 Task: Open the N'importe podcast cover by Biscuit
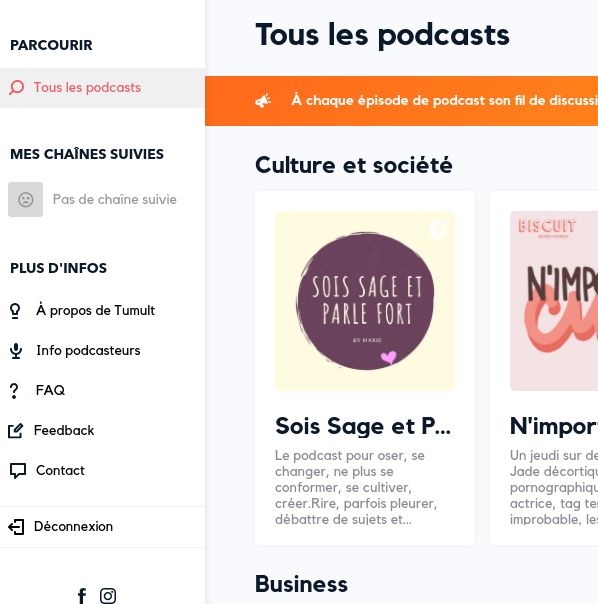[554, 301]
